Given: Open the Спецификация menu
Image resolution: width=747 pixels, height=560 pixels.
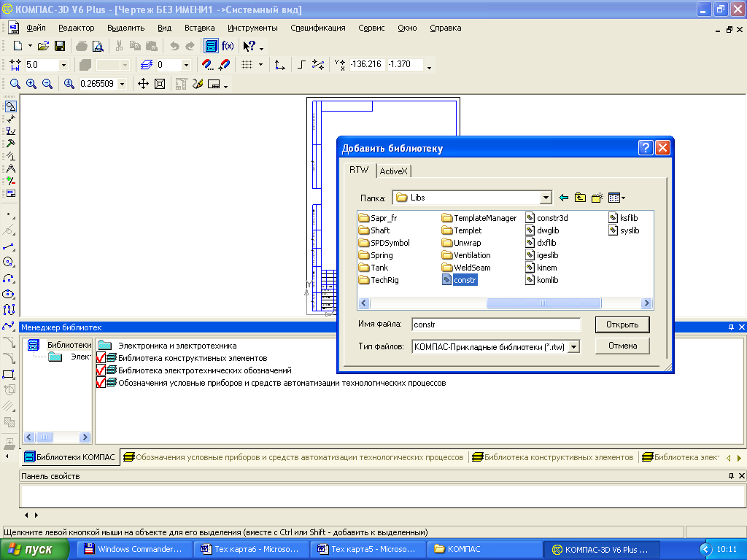Looking at the screenshot, I should coord(318,28).
